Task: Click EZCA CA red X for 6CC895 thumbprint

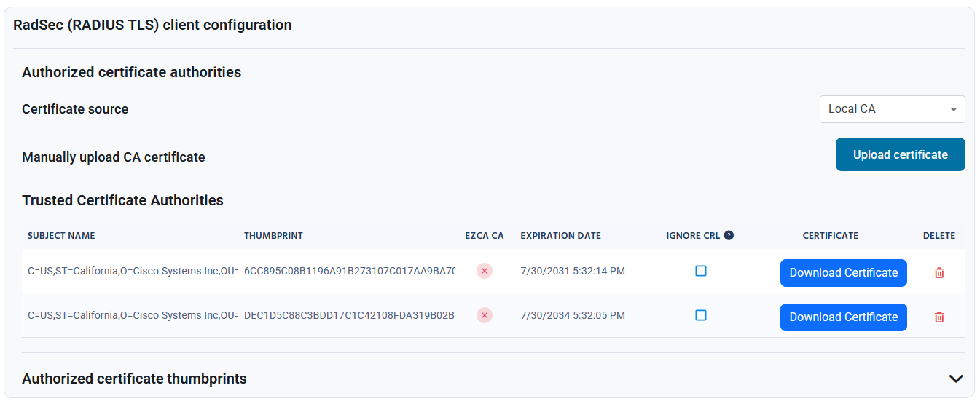Action: pos(485,271)
